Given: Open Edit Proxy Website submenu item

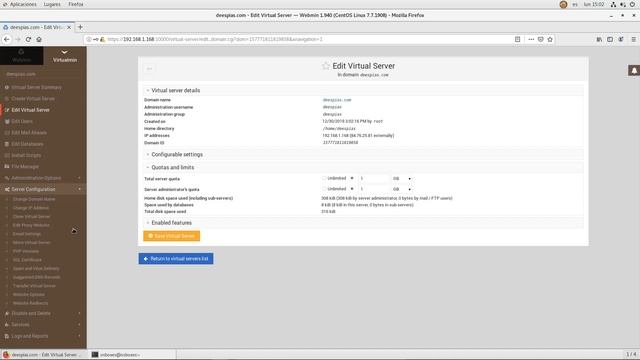Looking at the screenshot, I should point(31,225).
